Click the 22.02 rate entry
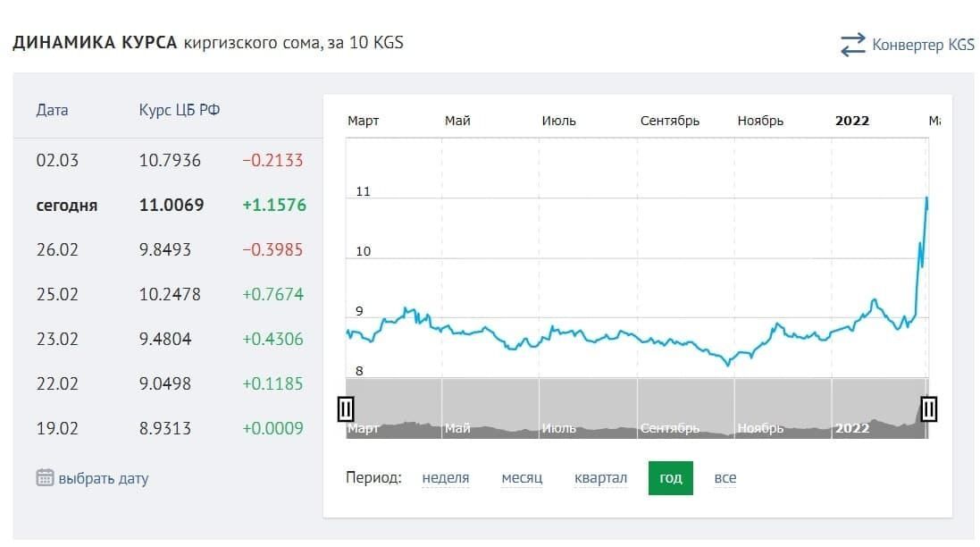Screen dimensions: 980x547 169,383
